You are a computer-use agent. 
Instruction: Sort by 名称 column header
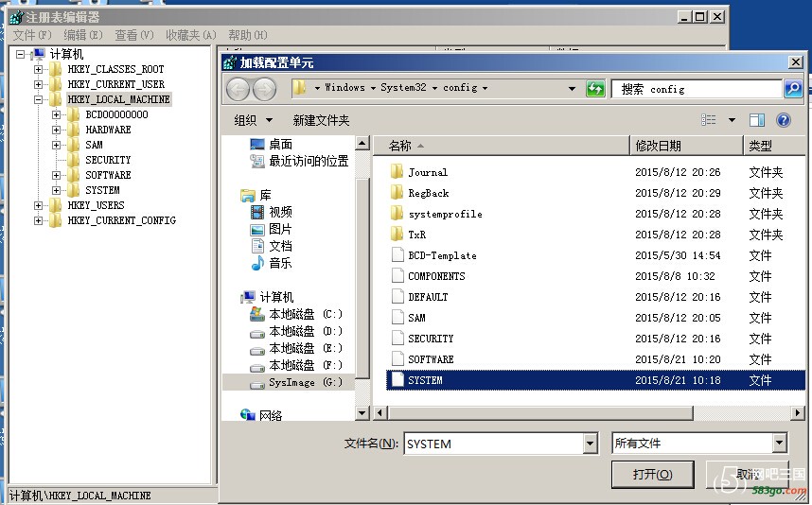pos(501,146)
